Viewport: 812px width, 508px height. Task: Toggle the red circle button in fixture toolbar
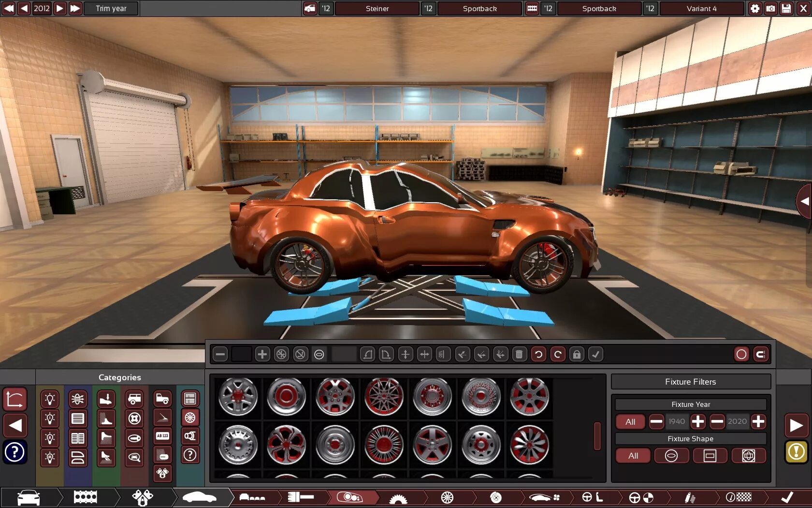click(x=741, y=355)
